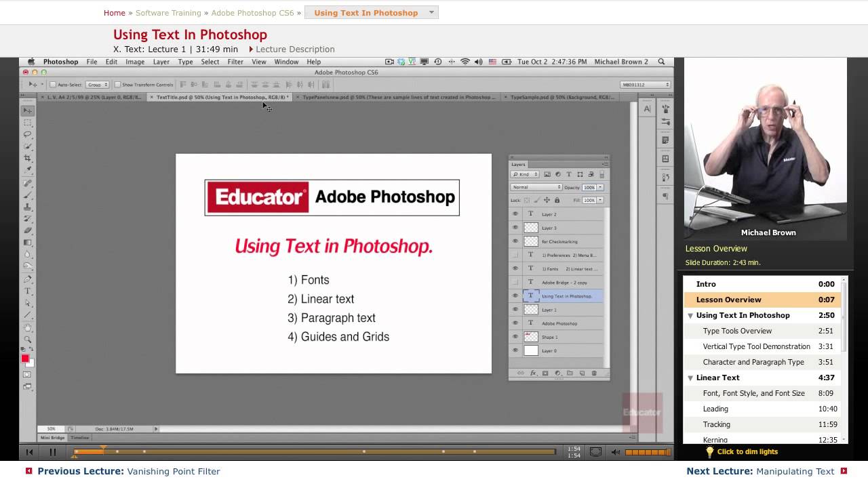Click the red foreground color swatch
Viewport: 868px width, 488px height.
(25, 359)
